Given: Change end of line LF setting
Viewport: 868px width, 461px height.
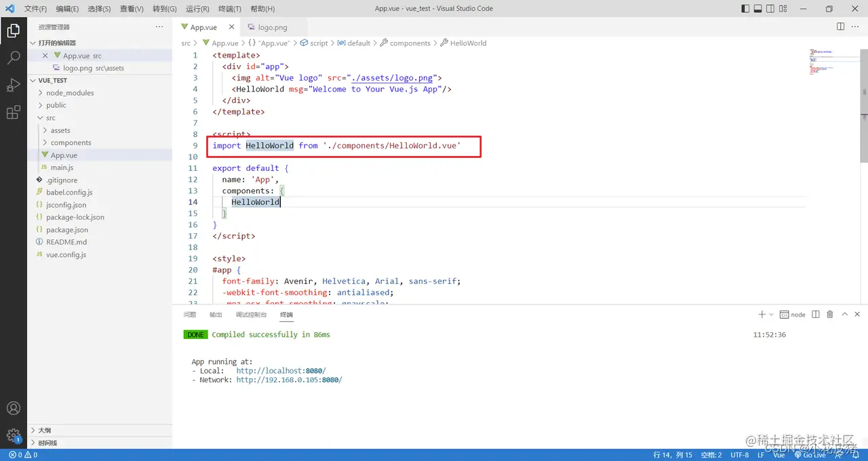Looking at the screenshot, I should pyautogui.click(x=761, y=455).
